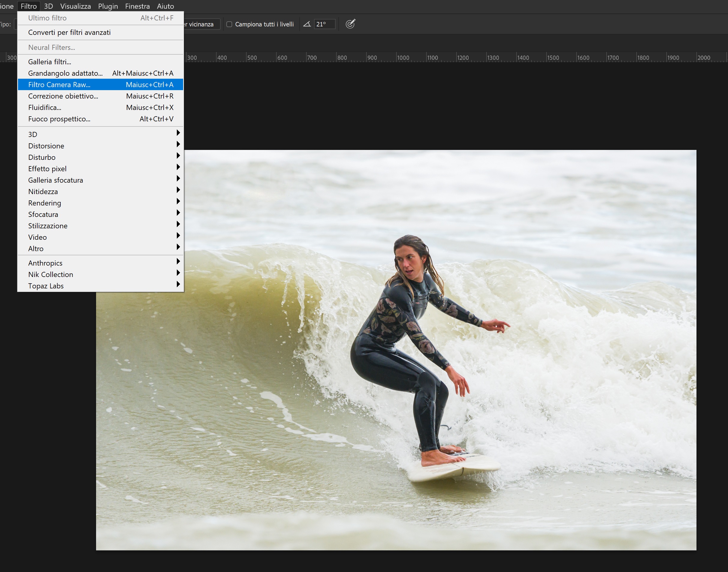Expand the Anthropics plugin submenu
This screenshot has width=728, height=572.
(100, 263)
